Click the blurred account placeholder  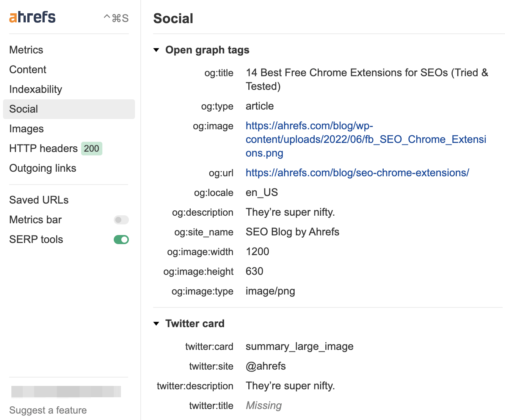66,391
